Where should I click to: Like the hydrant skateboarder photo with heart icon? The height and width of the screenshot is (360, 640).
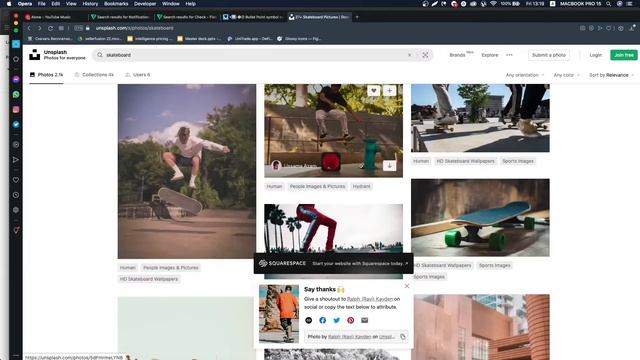point(373,91)
